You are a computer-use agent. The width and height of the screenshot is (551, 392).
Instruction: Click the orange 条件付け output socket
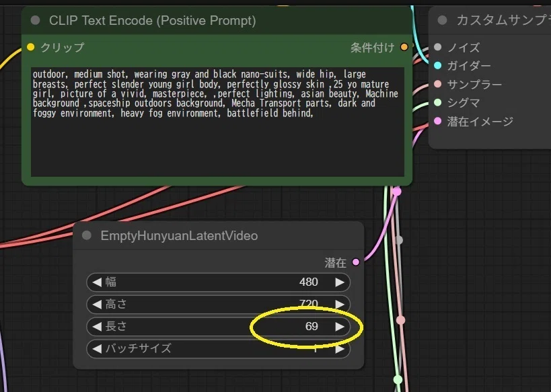pos(404,46)
